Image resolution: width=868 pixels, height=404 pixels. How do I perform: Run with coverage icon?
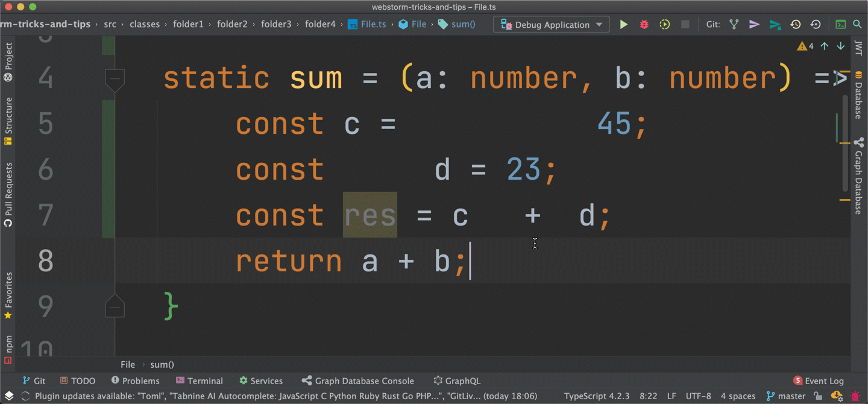665,25
